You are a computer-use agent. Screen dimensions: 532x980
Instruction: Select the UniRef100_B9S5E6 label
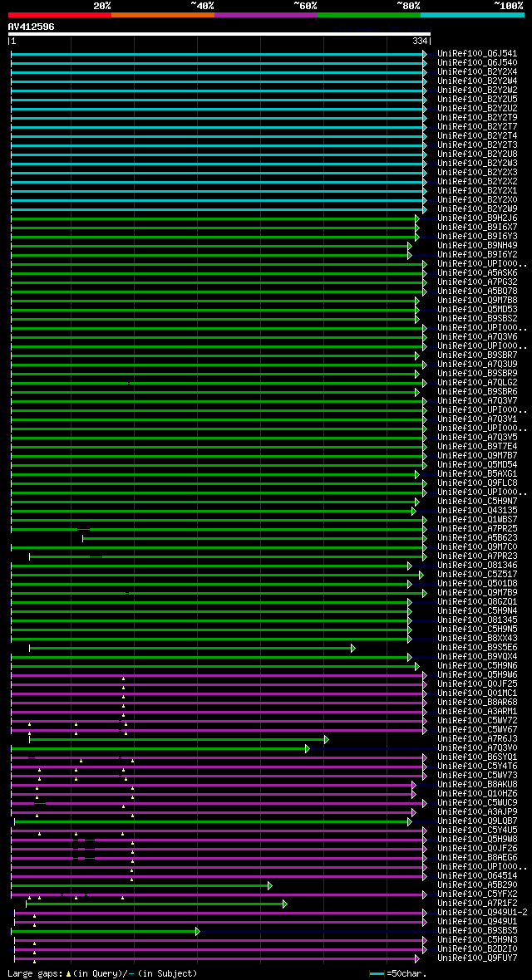(477, 648)
